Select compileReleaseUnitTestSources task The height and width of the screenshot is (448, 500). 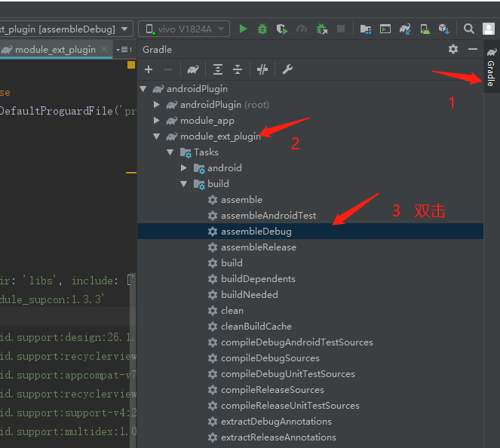pos(290,406)
